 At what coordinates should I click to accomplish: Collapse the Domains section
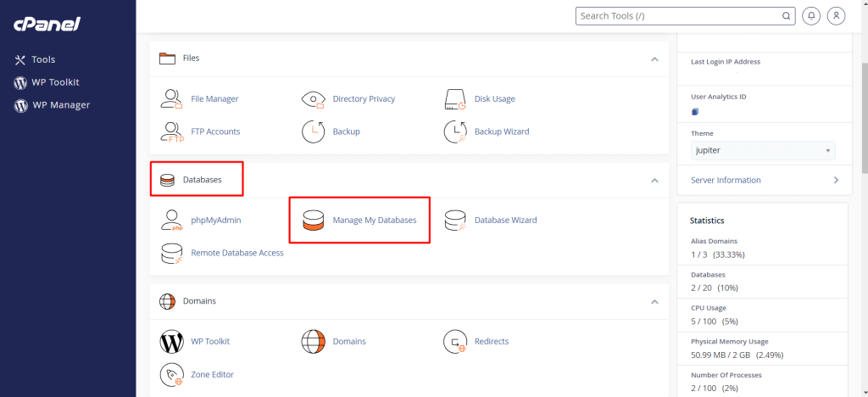pyautogui.click(x=655, y=302)
